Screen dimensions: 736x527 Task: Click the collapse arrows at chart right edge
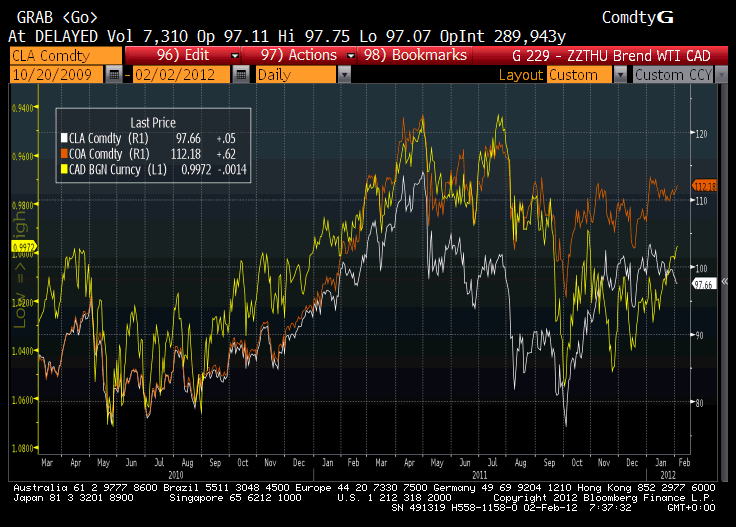725,282
